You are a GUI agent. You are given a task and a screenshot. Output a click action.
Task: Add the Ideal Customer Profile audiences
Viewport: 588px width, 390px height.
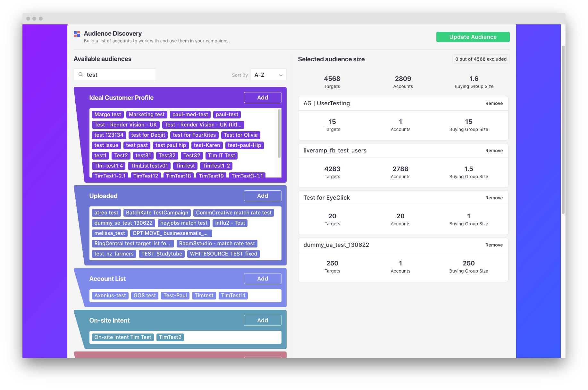pos(262,98)
